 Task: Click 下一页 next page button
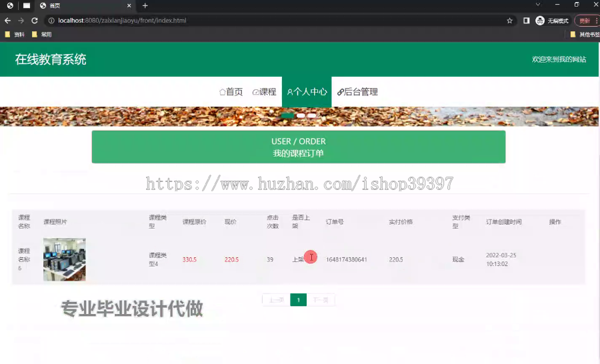pos(321,300)
